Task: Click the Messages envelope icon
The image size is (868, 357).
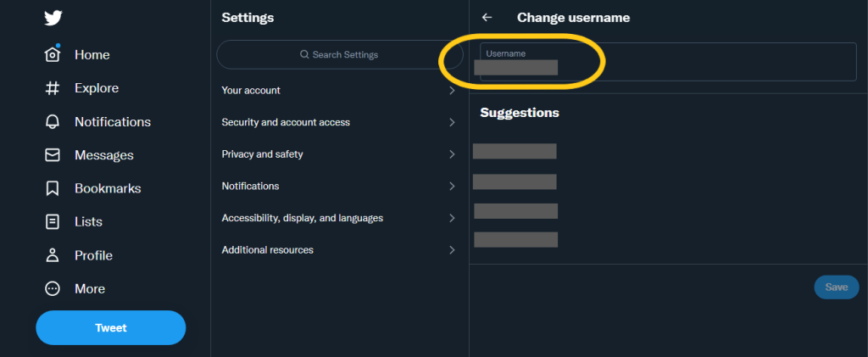Action: click(x=53, y=155)
